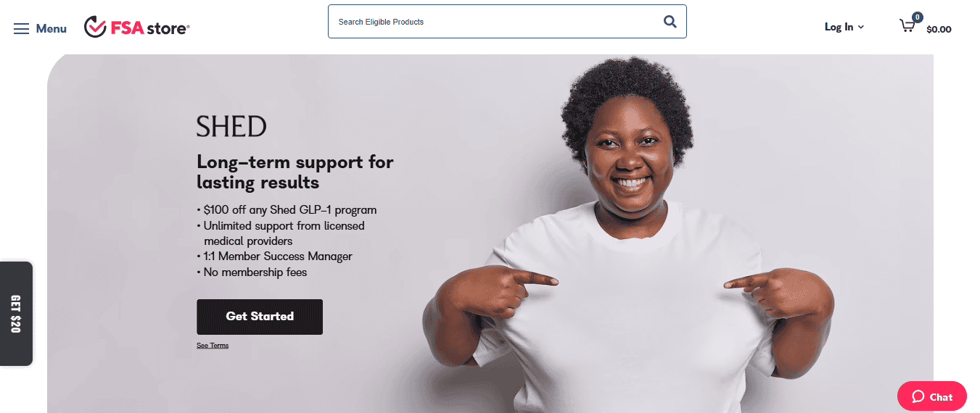
Task: Click the FSA store checkmark logo icon
Action: 95,27
